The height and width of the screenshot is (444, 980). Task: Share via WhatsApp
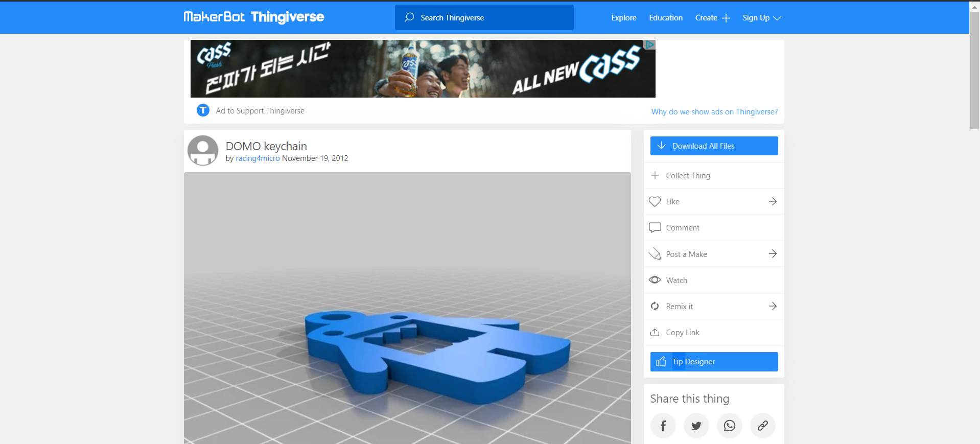(x=730, y=426)
